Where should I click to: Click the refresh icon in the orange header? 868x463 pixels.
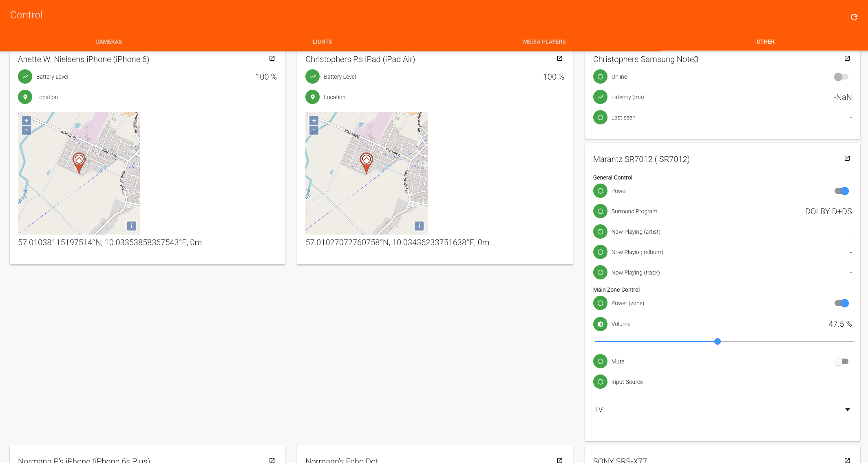(x=854, y=17)
